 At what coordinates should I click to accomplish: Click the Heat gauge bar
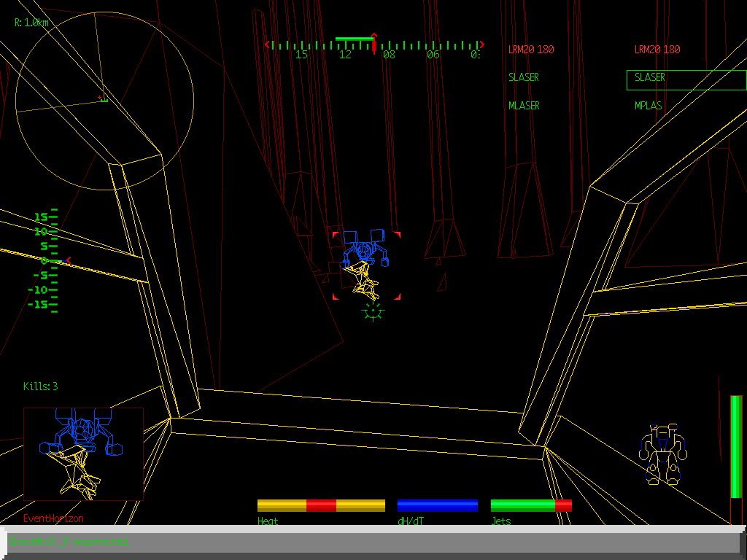(321, 505)
